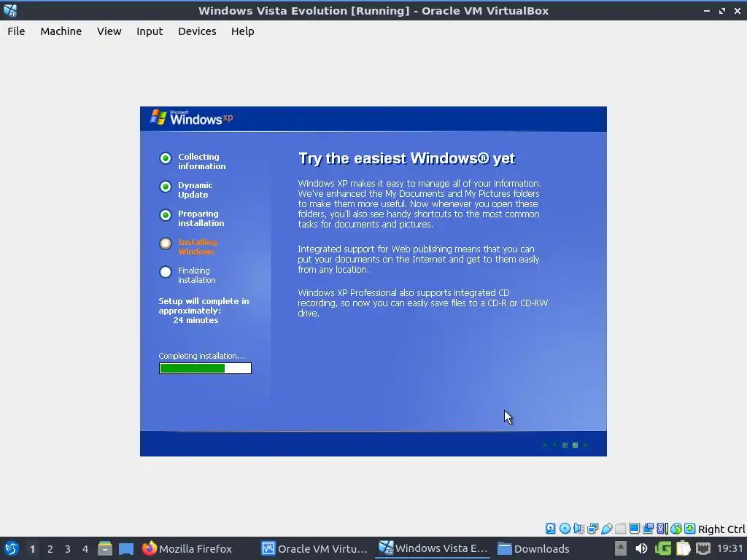Click the 24 minutes remaining text
Viewport: 747px width, 560px height.
[x=196, y=321]
